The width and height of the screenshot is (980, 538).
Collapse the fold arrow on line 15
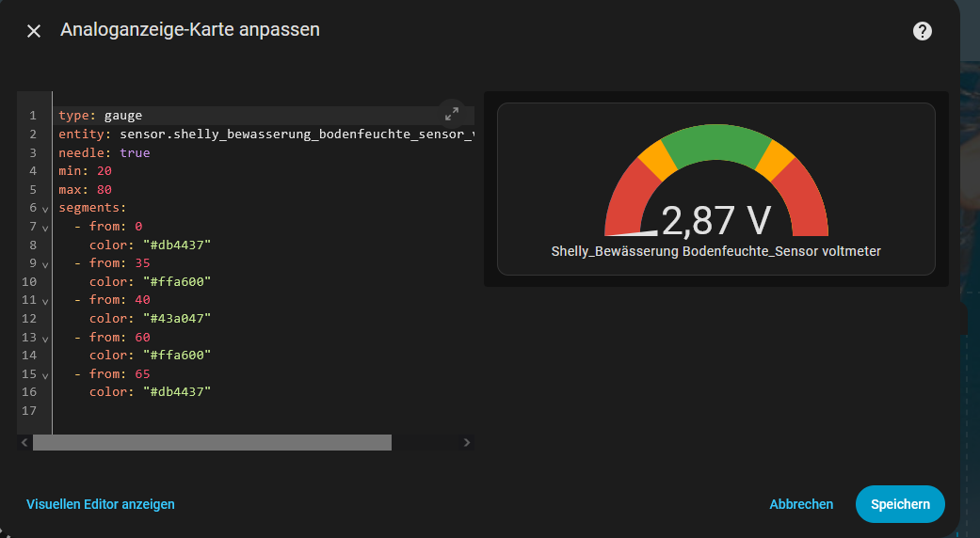click(x=45, y=374)
